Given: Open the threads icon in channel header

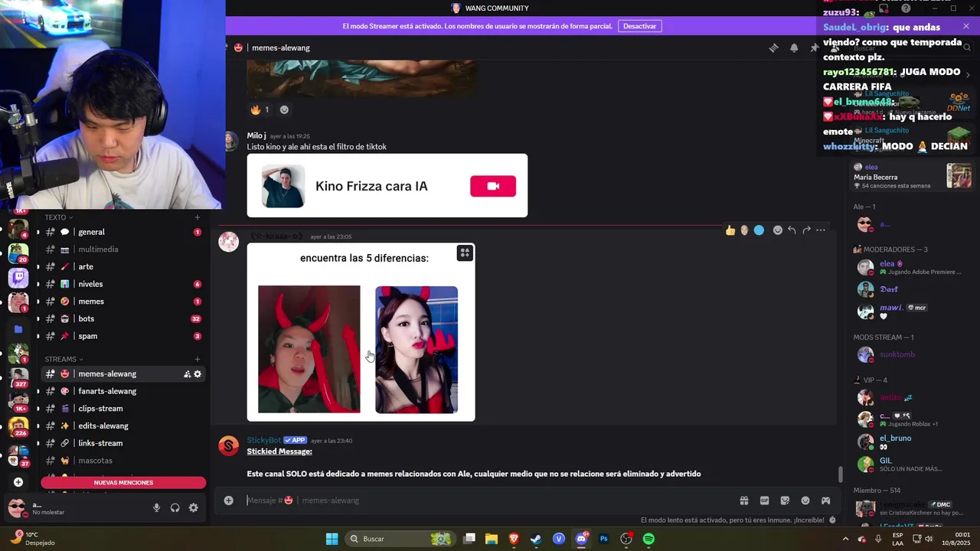Looking at the screenshot, I should pos(774,47).
